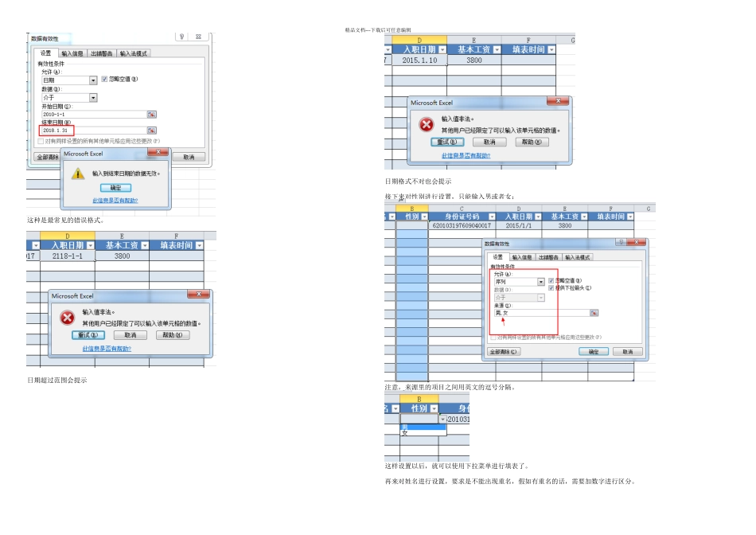
Task: Click the ? help button of the date validation dialog
Action: (x=181, y=37)
